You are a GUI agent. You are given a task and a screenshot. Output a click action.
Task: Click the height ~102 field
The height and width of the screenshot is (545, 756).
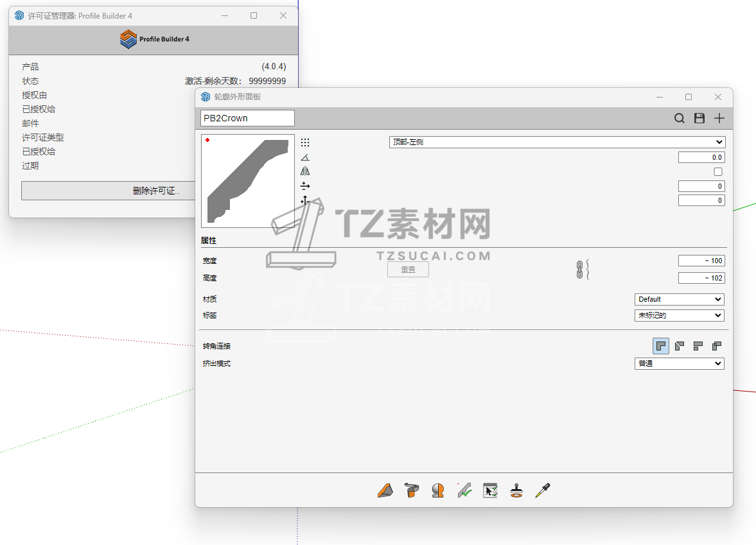coord(701,278)
